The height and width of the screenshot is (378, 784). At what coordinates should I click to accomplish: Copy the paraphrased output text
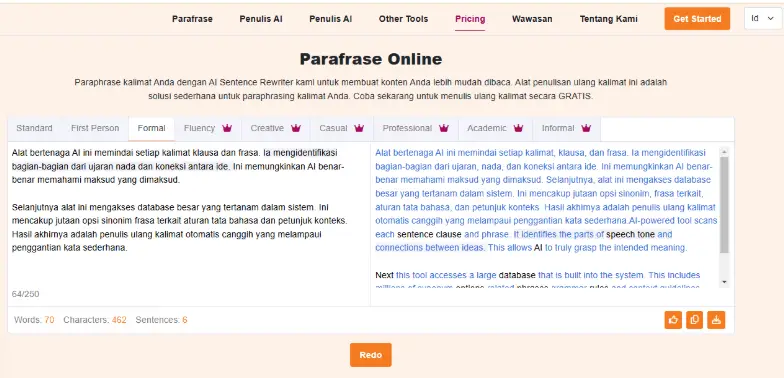[x=694, y=320]
